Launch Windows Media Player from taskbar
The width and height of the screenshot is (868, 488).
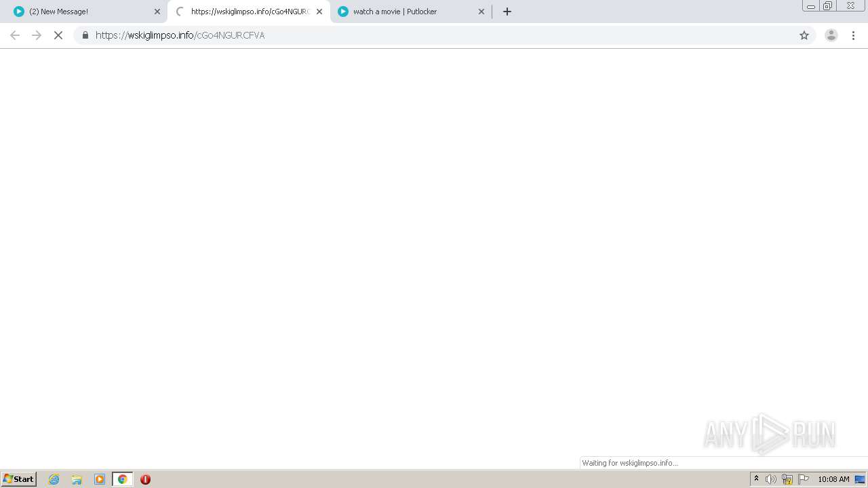(100, 479)
